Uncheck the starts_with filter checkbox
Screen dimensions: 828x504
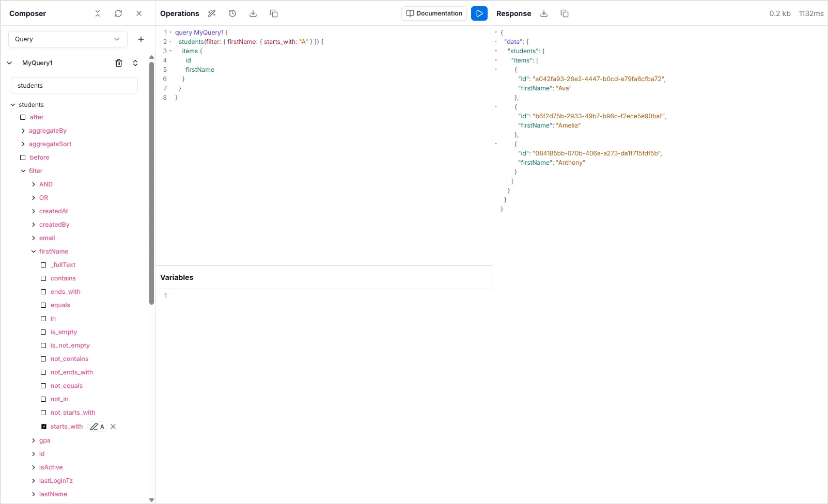(x=44, y=427)
